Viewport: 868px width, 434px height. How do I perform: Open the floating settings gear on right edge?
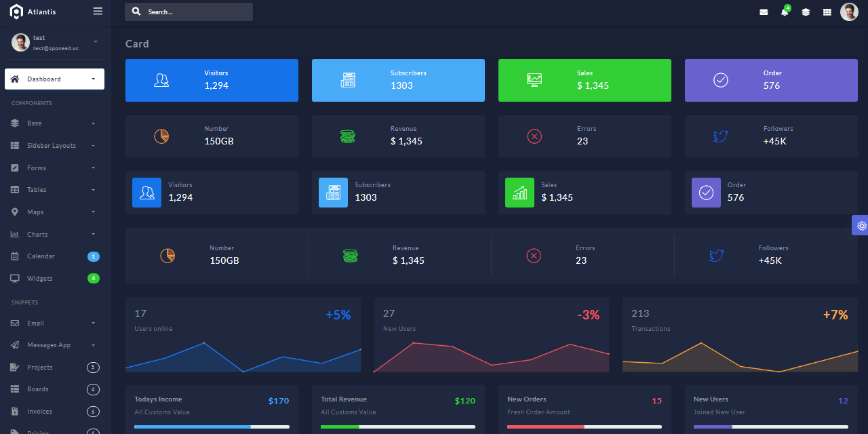[x=861, y=225]
